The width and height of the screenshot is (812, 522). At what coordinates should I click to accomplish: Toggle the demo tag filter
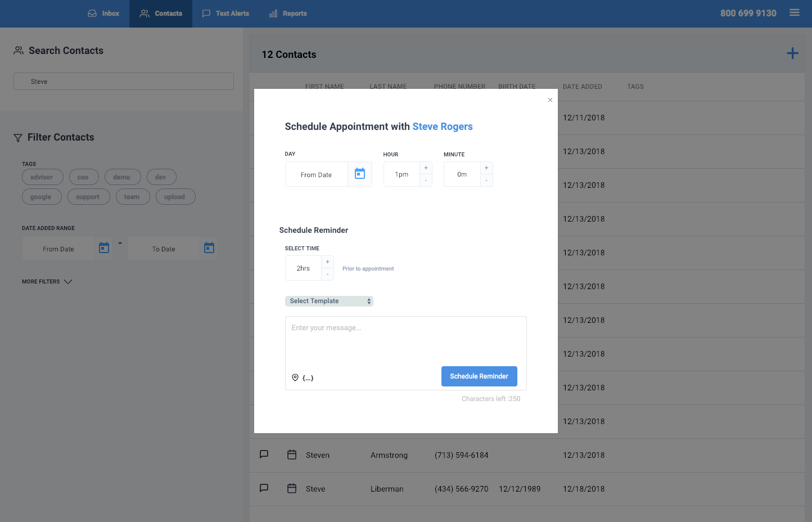pyautogui.click(x=122, y=177)
